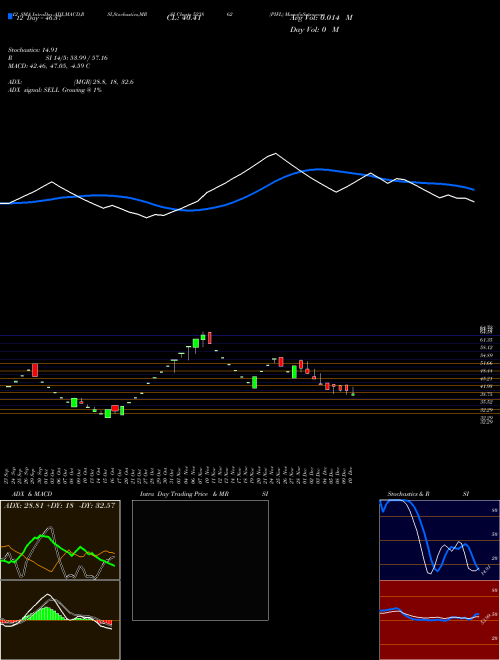Click the 54.89 price level label
The height and width of the screenshot is (660, 500).
pyautogui.click(x=486, y=355)
